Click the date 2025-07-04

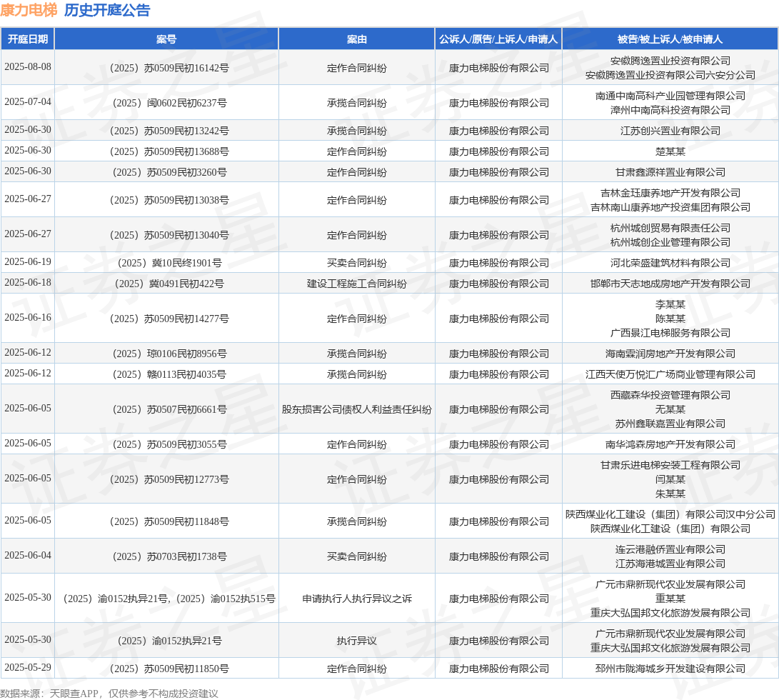pos(28,101)
